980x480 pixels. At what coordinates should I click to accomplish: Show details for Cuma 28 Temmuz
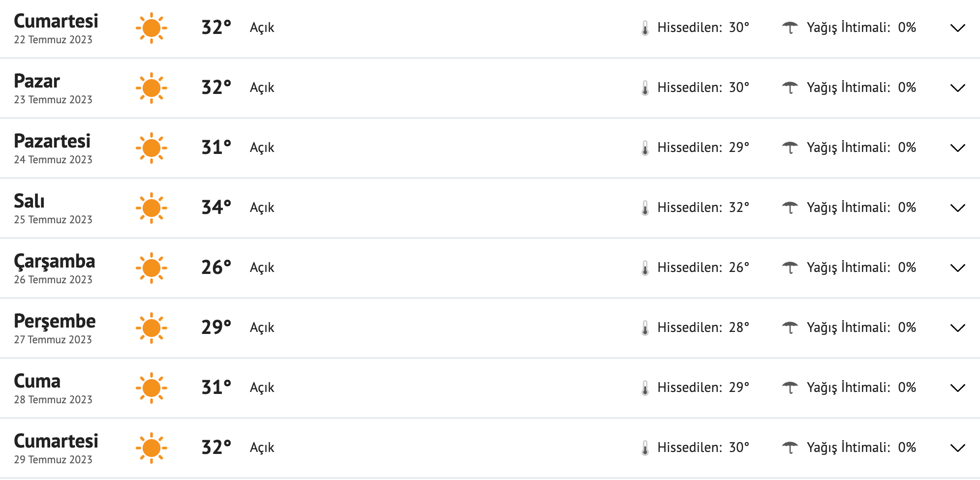[x=957, y=388]
